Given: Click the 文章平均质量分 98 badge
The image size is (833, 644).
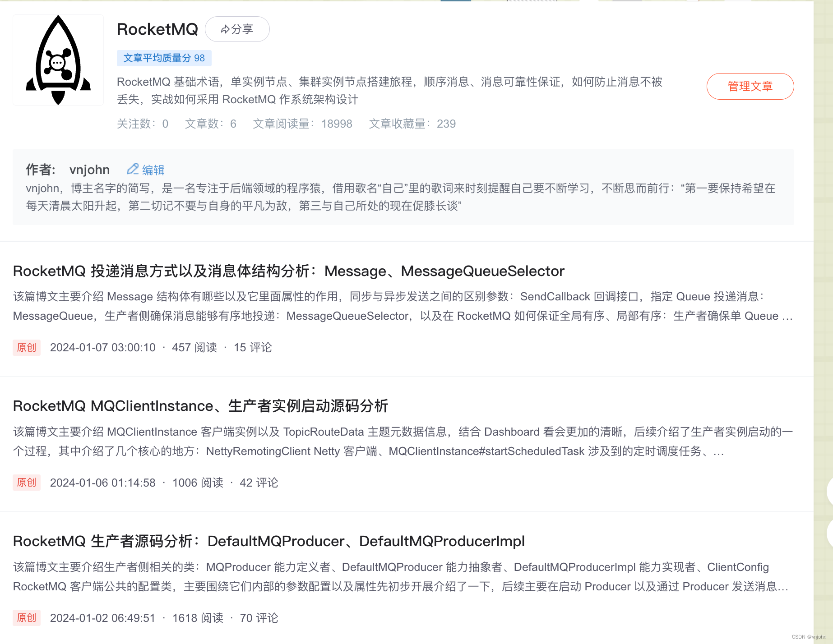Looking at the screenshot, I should (164, 58).
